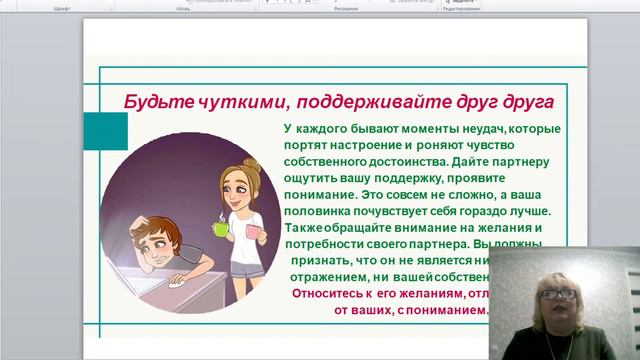Image resolution: width=640 pixels, height=360 pixels.
Task: Click the line starting 'отражением, ни вашей'
Action: pos(389,277)
